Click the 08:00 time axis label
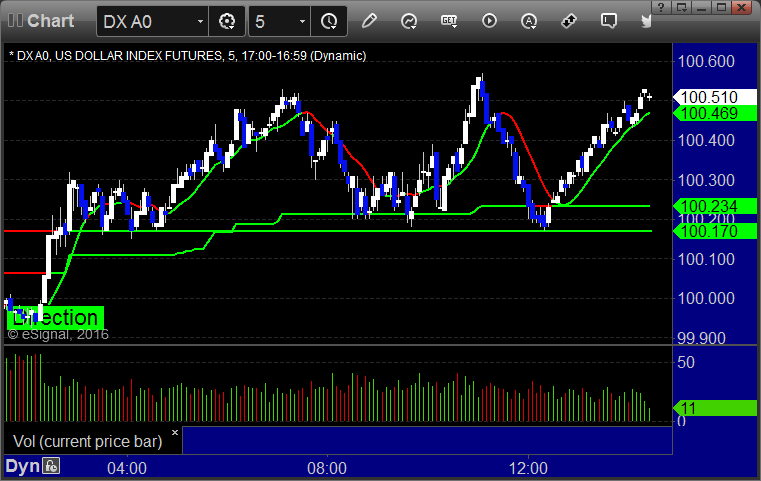Viewport: 761px width, 481px height. pyautogui.click(x=327, y=468)
